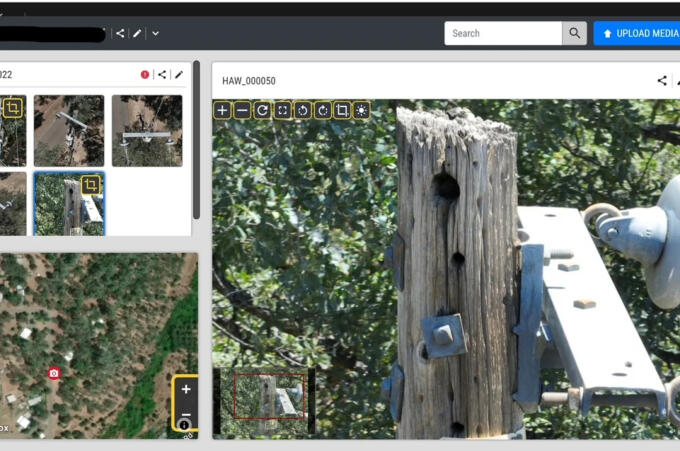Open the brightness adjustment tool

361,111
